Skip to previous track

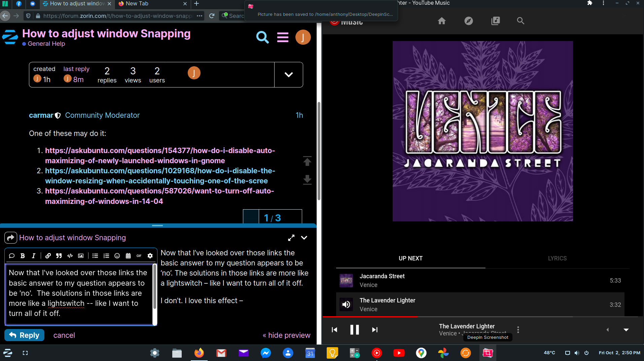[334, 330]
